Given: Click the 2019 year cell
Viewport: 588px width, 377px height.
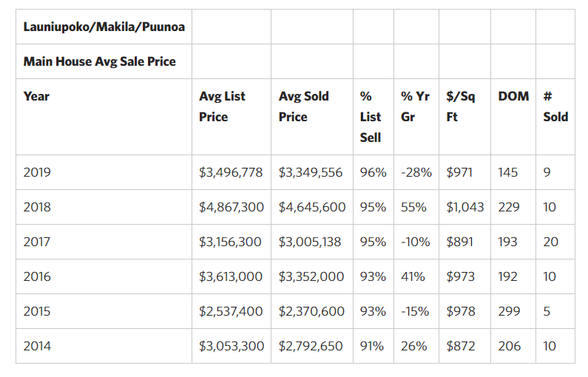Looking at the screenshot, I should pos(37,172).
